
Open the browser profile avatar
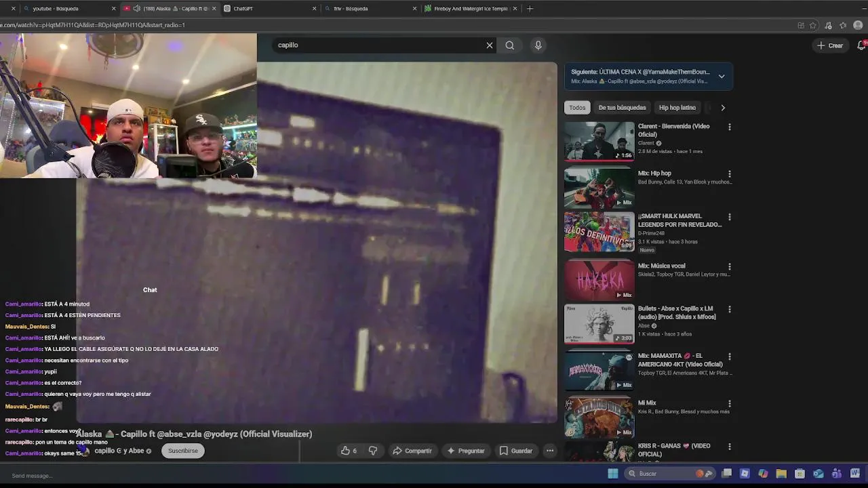point(858,25)
